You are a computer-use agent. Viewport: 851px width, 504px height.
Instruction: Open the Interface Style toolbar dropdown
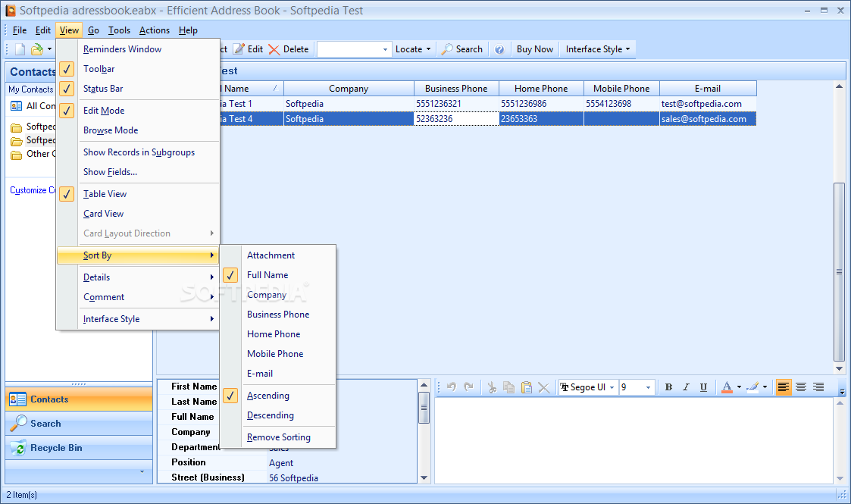coord(598,49)
